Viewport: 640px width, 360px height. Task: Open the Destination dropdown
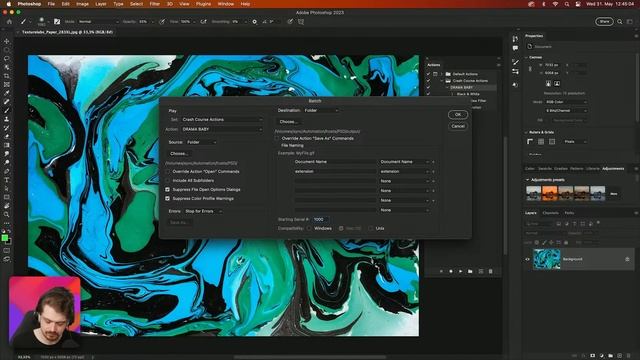[x=321, y=110]
